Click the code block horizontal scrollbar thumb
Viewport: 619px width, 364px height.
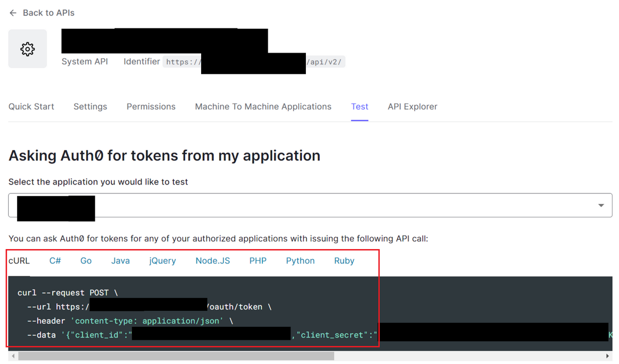176,356
